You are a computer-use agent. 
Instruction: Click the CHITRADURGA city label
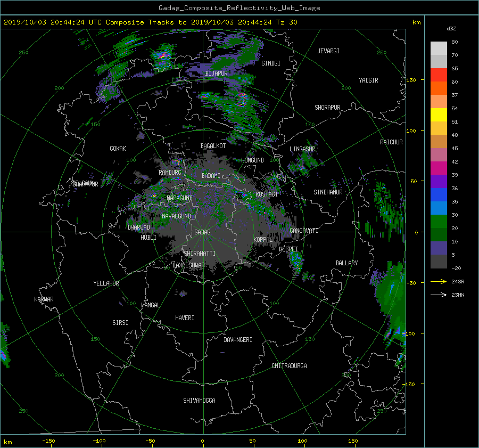coord(290,366)
